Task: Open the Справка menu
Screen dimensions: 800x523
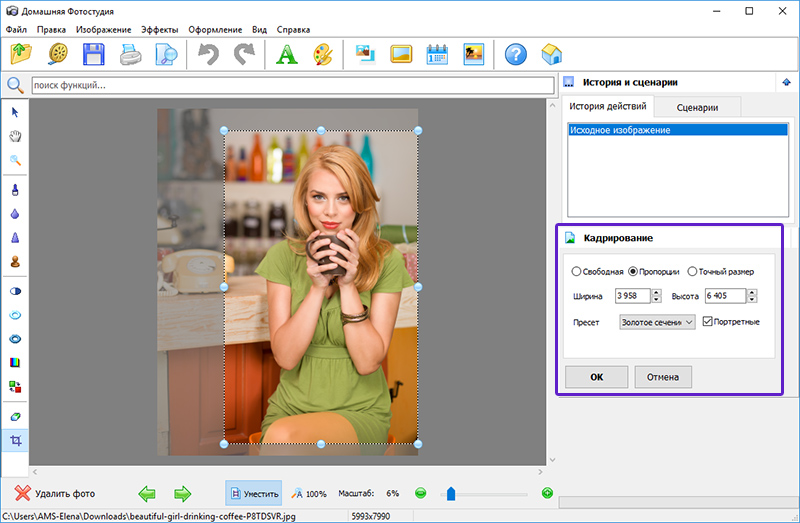Action: pyautogui.click(x=293, y=30)
